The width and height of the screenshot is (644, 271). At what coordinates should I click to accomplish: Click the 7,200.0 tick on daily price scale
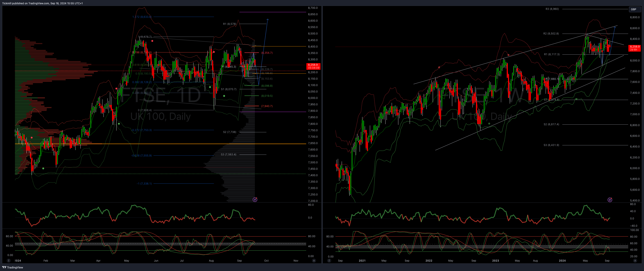(x=313, y=201)
